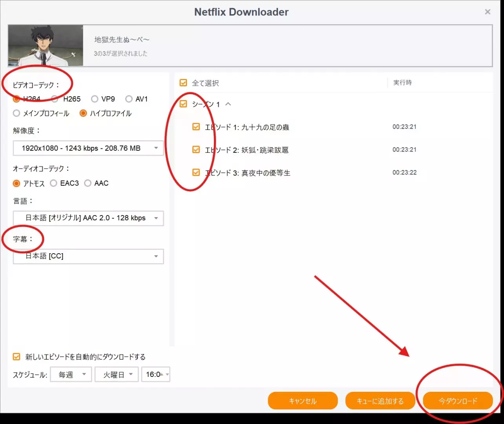Screen dimensions: 504x424
Task: Toggle the 全て選択 checkbox
Action: [183, 83]
